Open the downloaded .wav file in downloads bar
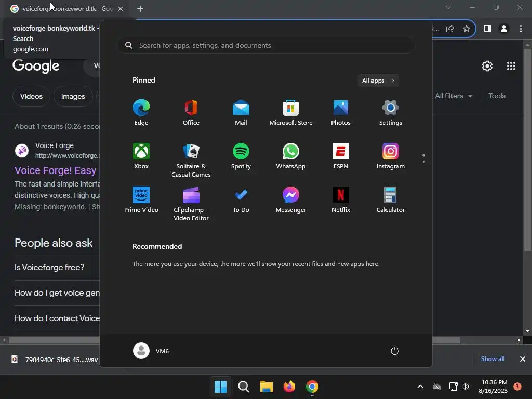 (x=54, y=360)
